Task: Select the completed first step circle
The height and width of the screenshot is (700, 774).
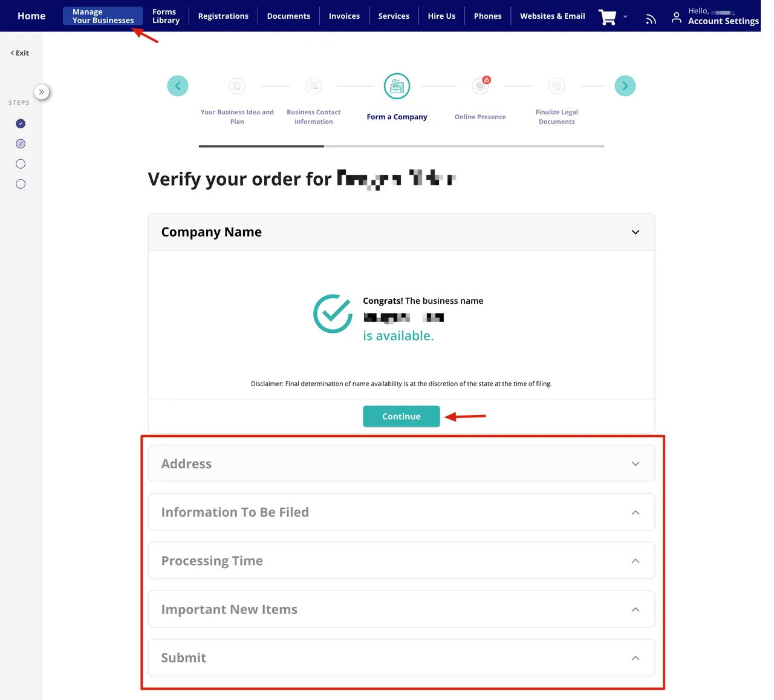Action: [21, 123]
